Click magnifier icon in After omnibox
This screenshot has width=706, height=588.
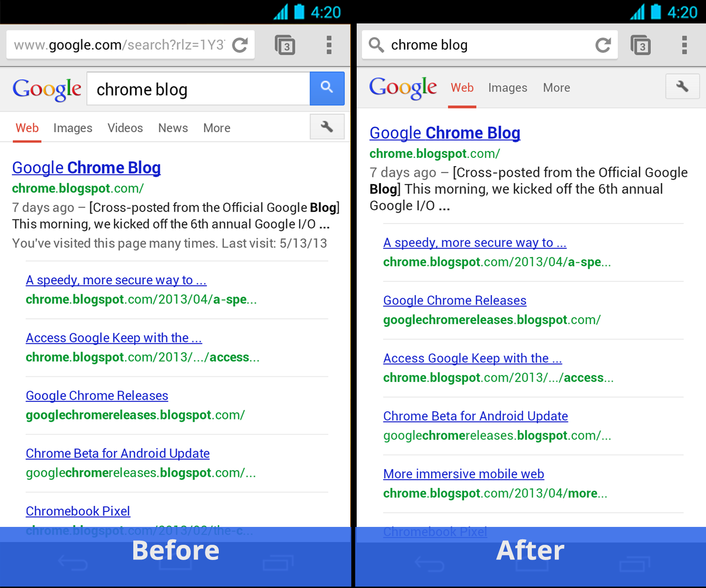[376, 45]
